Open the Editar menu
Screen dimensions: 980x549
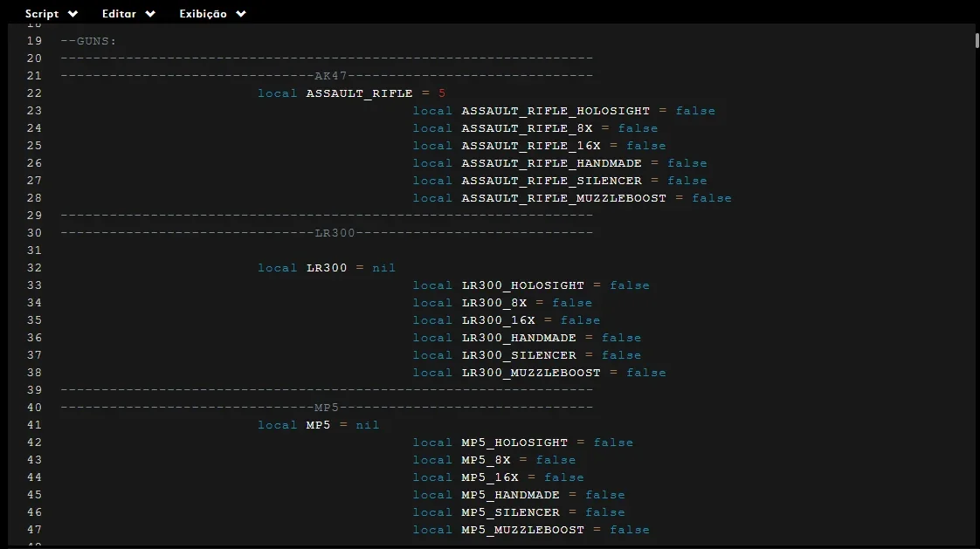[x=128, y=14]
